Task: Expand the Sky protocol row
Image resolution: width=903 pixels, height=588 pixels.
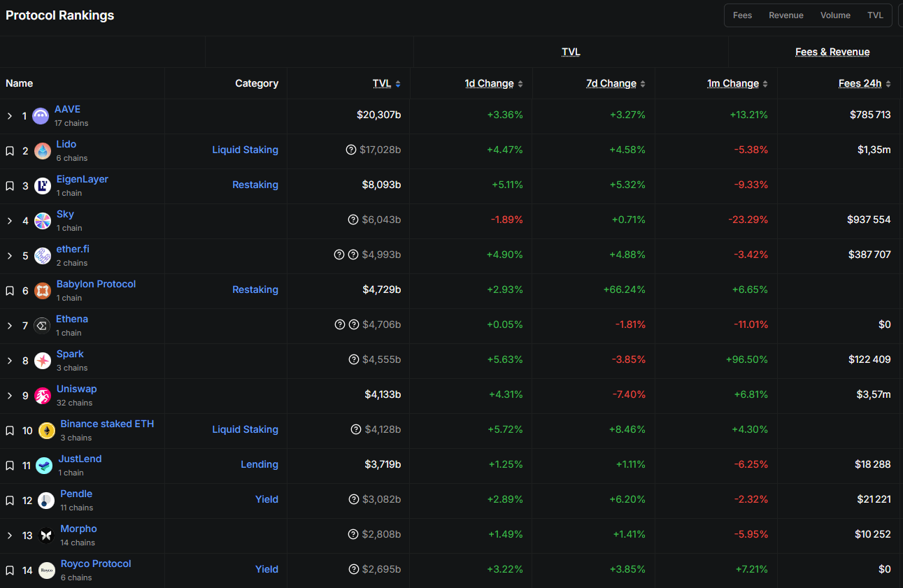Action: pos(10,221)
